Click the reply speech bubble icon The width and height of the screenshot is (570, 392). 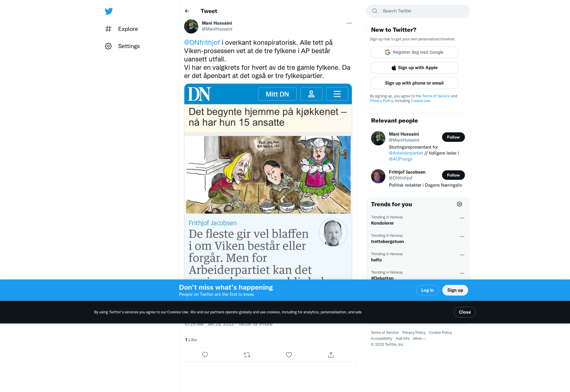point(205,355)
